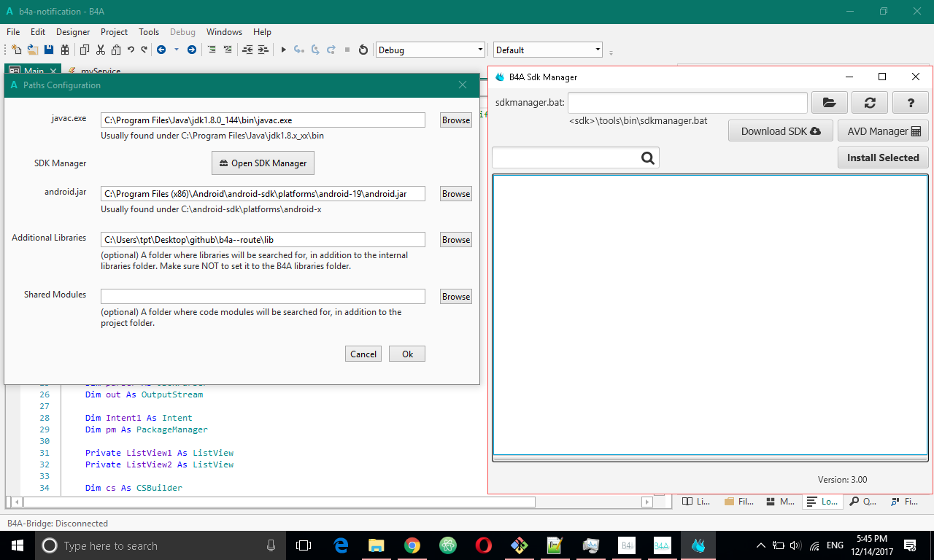The height and width of the screenshot is (560, 934).
Task: Show hidden system tray icons chevron
Action: pyautogui.click(x=761, y=545)
